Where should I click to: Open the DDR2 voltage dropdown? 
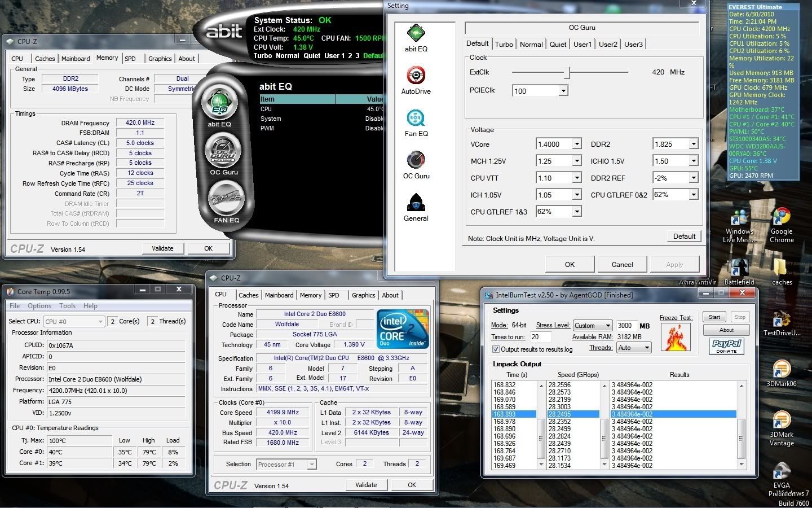(x=694, y=144)
